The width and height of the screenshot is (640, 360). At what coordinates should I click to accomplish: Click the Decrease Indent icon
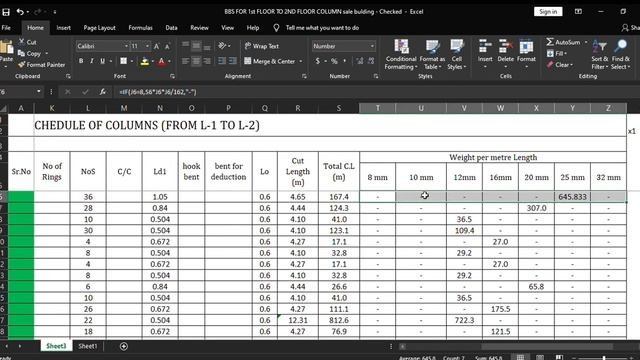point(222,61)
